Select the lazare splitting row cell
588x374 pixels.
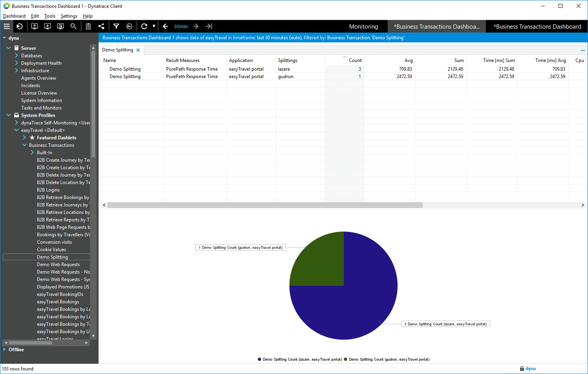[x=300, y=69]
